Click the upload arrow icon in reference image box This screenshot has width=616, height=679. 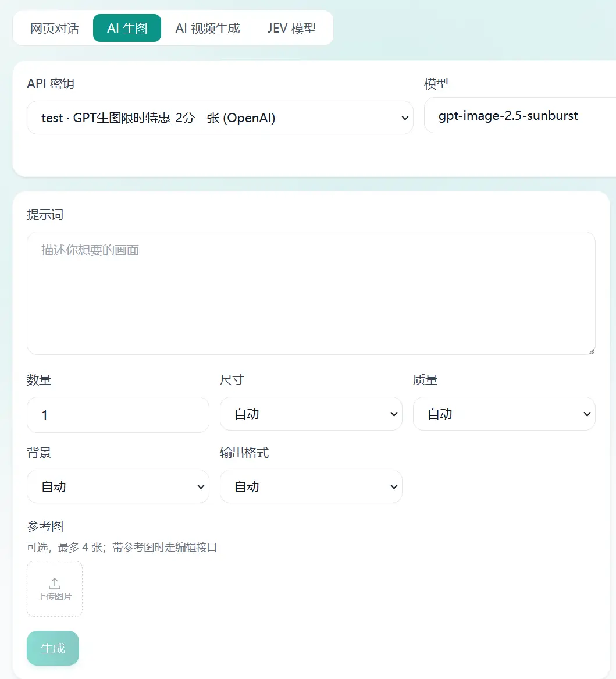[55, 584]
